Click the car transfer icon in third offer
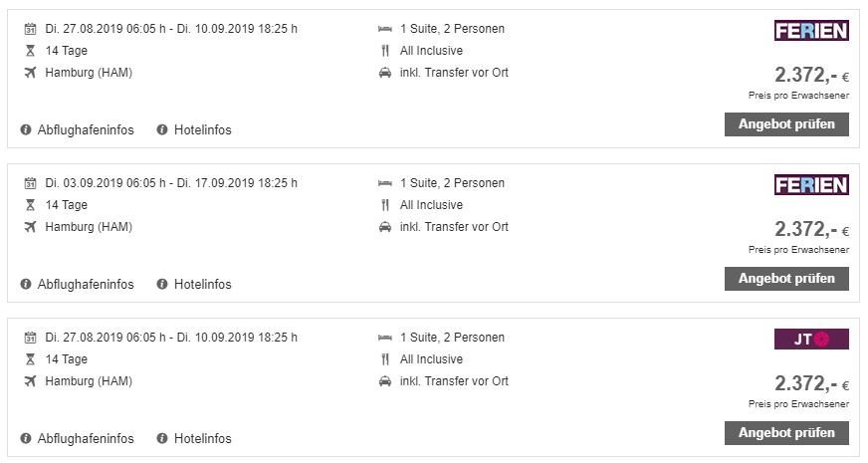Image resolution: width=868 pixels, height=463 pixels. click(385, 381)
